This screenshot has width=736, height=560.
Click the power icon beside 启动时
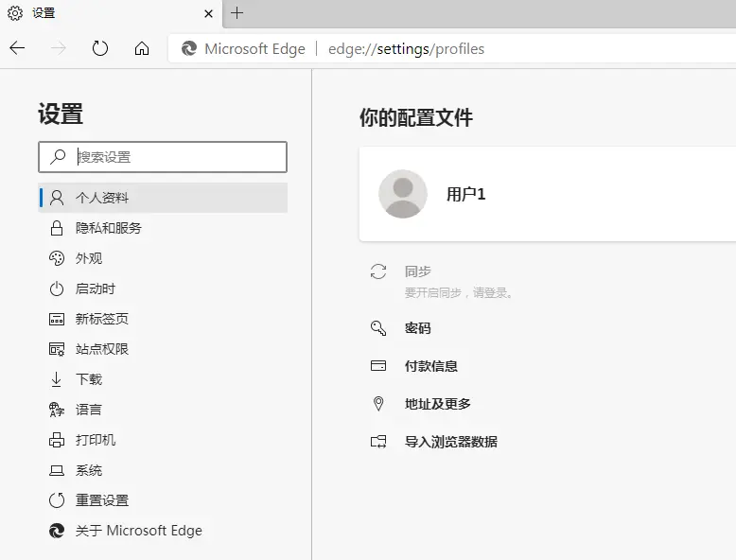(x=57, y=289)
